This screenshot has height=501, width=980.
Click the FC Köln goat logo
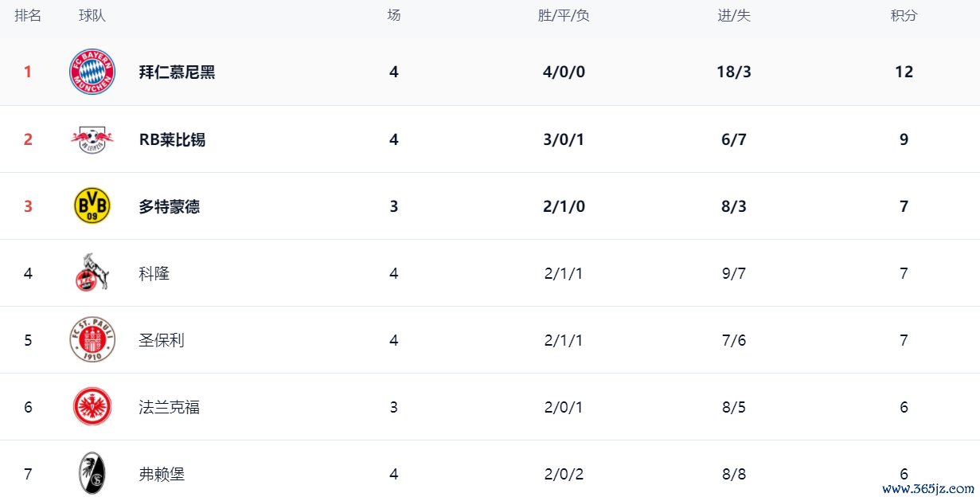point(92,273)
